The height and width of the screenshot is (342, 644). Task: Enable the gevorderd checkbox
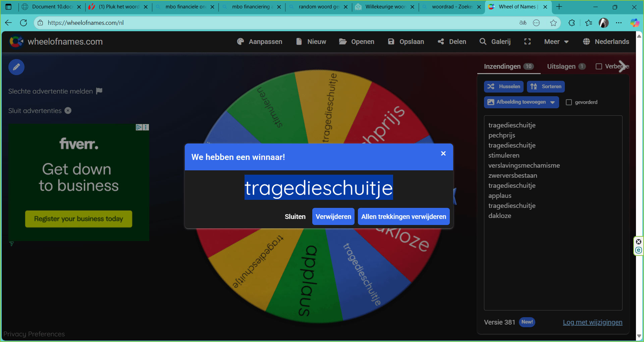click(x=569, y=102)
